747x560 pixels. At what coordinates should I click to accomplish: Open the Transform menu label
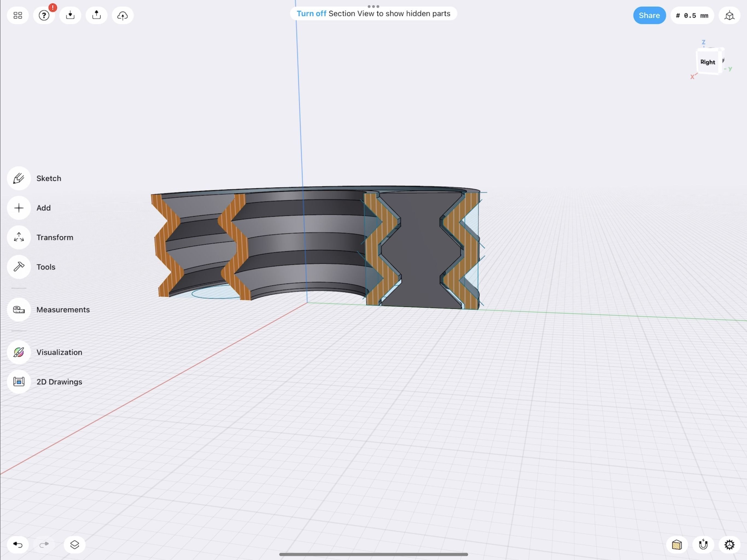[55, 237]
